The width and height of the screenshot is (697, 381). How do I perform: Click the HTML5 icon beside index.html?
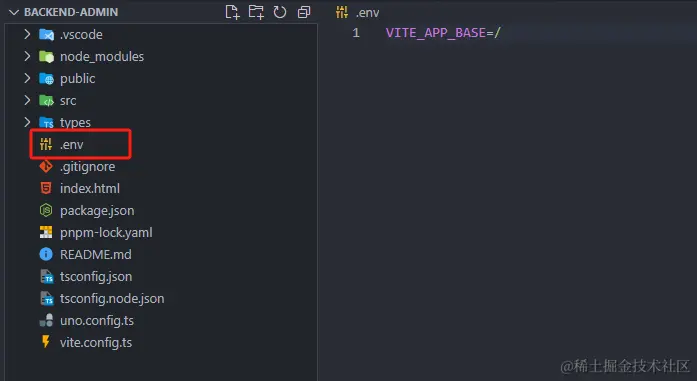coord(46,188)
